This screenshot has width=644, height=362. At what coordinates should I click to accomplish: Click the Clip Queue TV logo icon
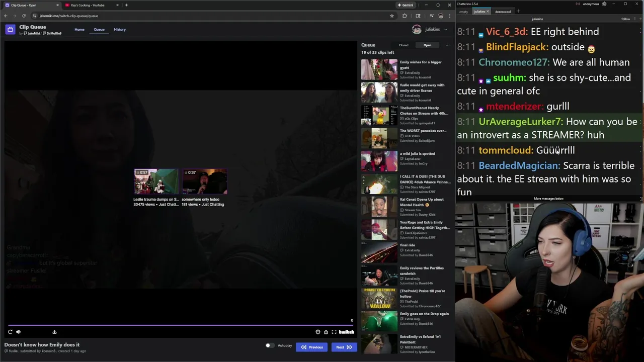coord(10,29)
